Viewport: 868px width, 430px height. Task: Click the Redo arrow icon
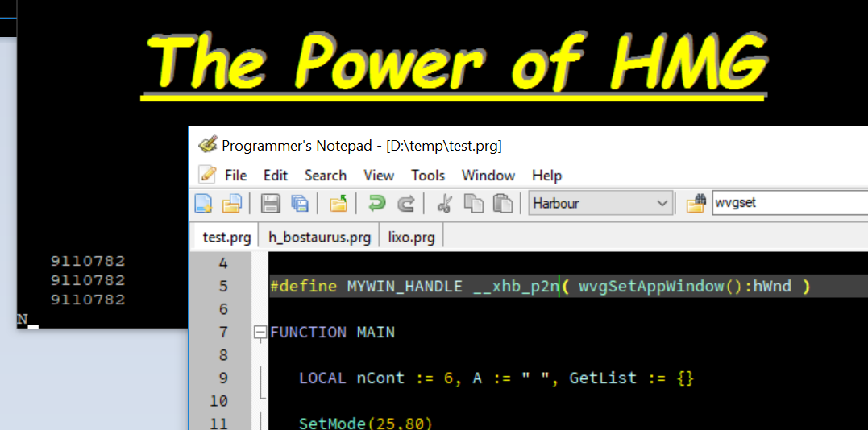(406, 204)
